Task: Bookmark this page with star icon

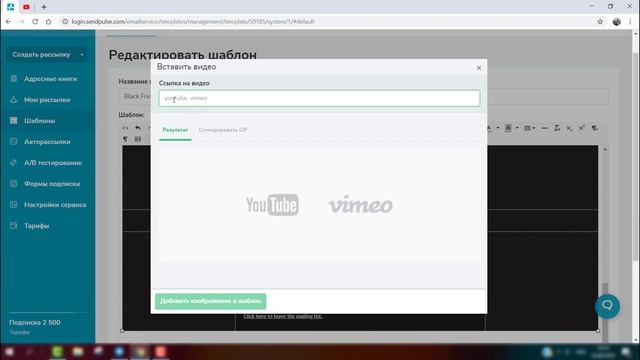Action: click(600, 22)
